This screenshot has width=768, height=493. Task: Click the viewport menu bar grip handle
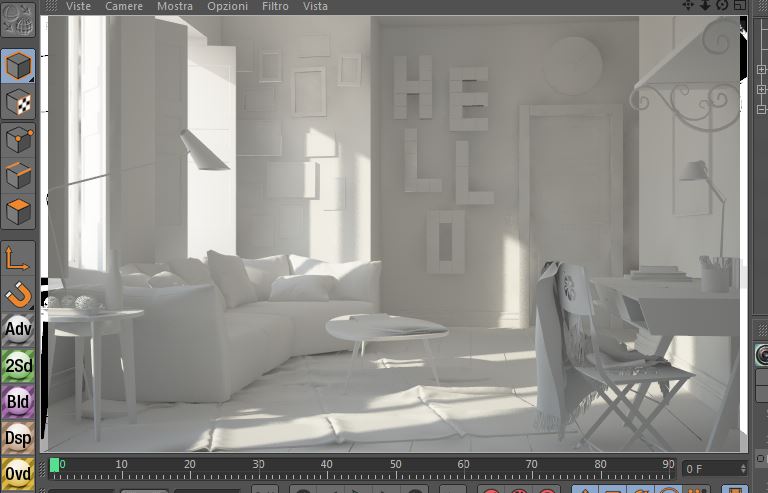click(50, 6)
